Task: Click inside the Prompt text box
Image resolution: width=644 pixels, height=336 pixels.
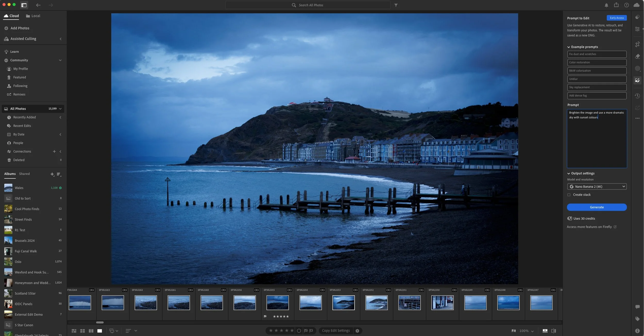Action: pyautogui.click(x=597, y=139)
